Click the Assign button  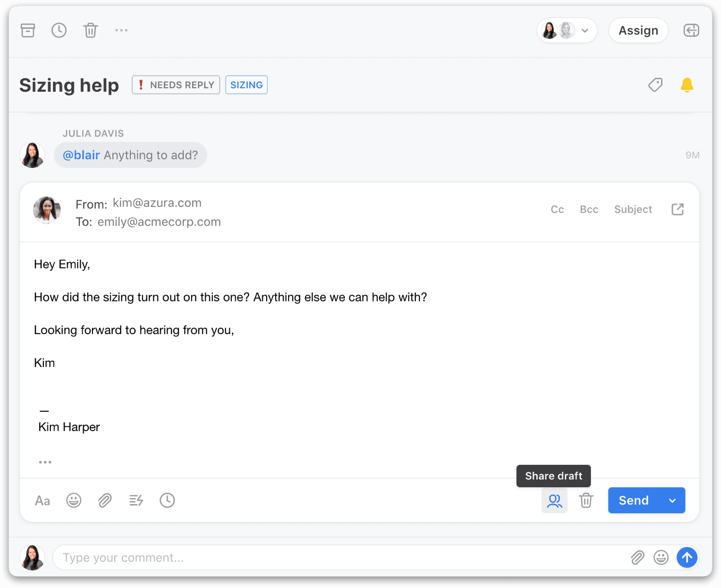point(638,30)
